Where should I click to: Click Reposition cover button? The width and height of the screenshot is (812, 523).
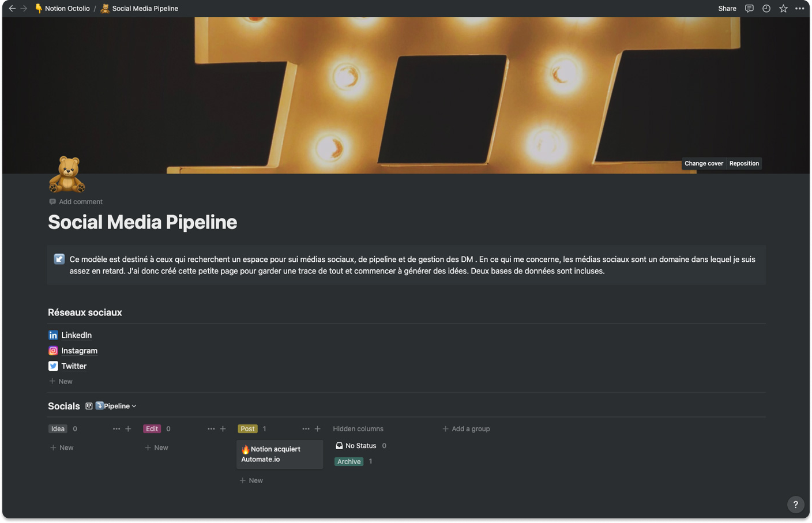point(744,164)
